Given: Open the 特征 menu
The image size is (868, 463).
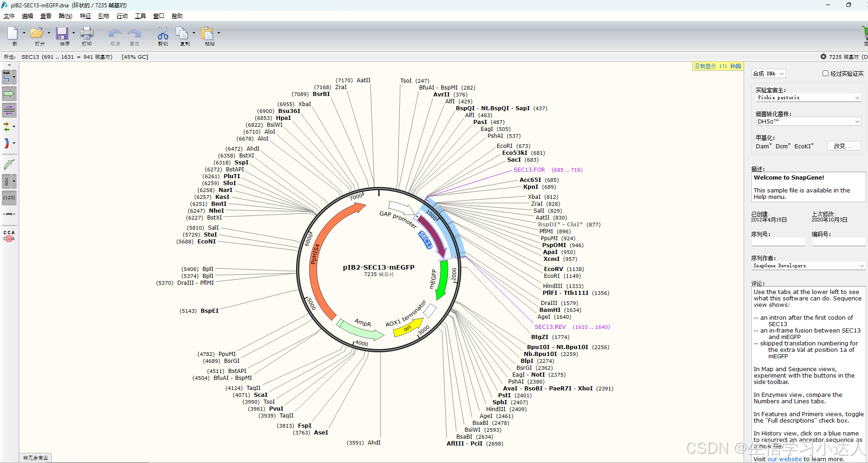Looking at the screenshot, I should point(85,16).
